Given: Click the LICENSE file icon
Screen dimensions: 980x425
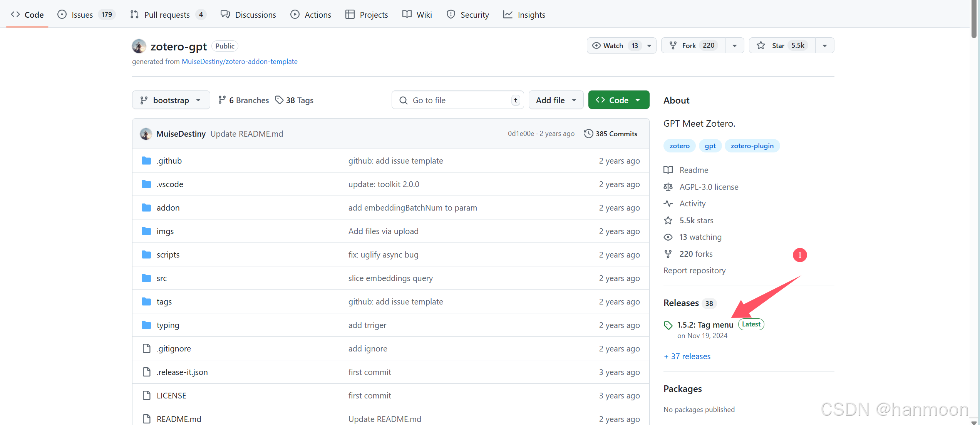Looking at the screenshot, I should [146, 395].
